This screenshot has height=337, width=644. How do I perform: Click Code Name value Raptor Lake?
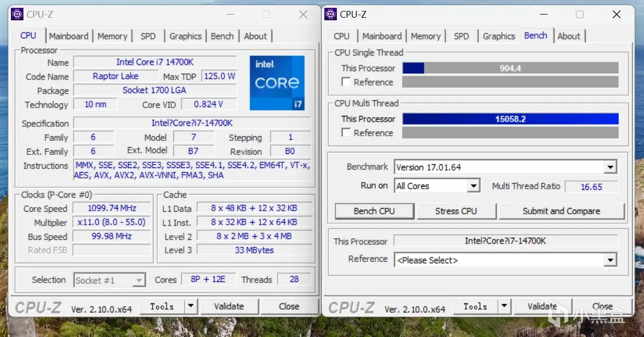point(115,76)
